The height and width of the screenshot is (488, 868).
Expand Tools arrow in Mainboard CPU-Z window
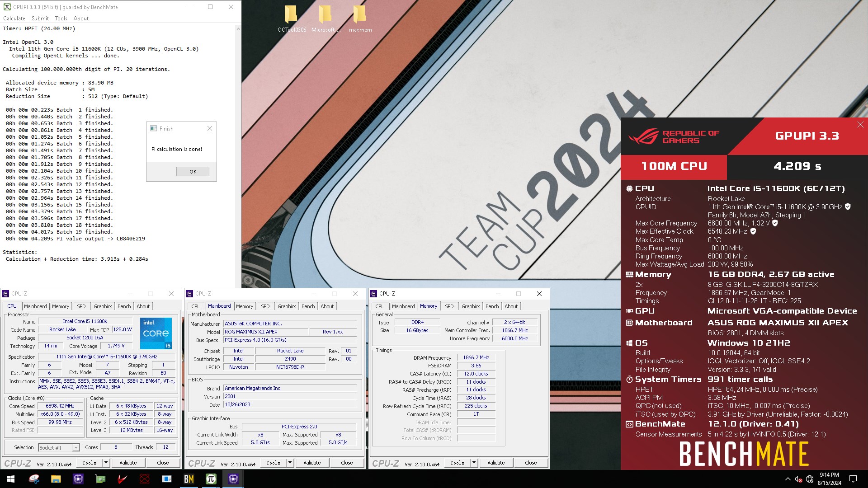tap(290, 462)
